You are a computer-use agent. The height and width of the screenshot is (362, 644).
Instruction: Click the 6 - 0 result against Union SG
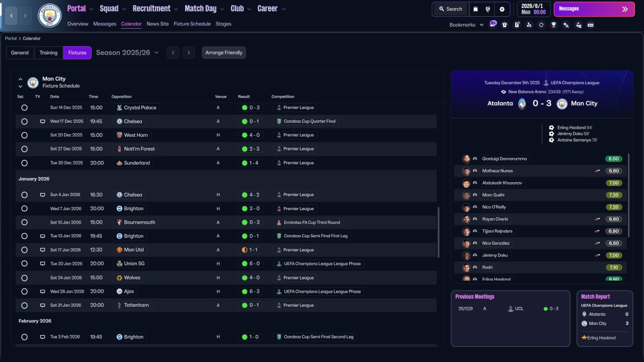(251, 263)
